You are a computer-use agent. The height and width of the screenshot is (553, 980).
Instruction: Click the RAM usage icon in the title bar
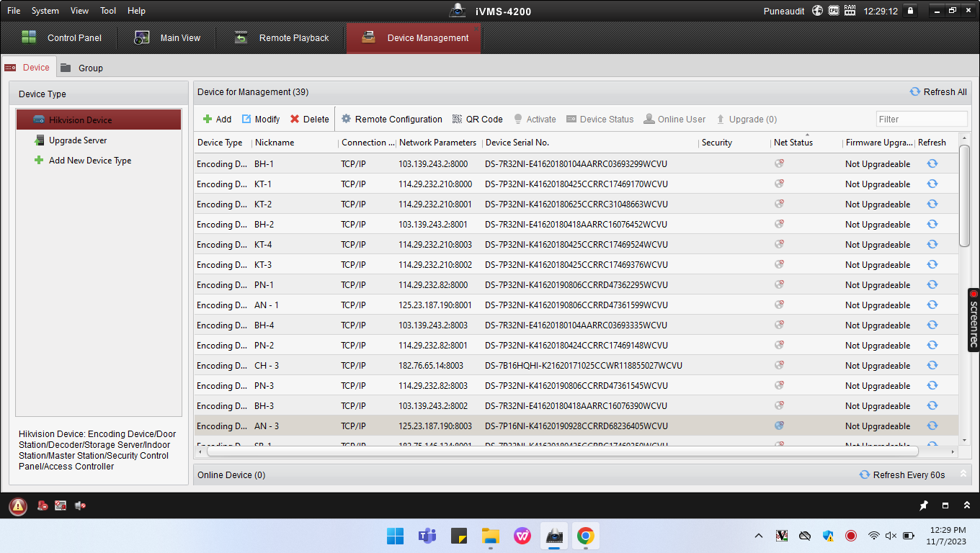[x=850, y=11]
